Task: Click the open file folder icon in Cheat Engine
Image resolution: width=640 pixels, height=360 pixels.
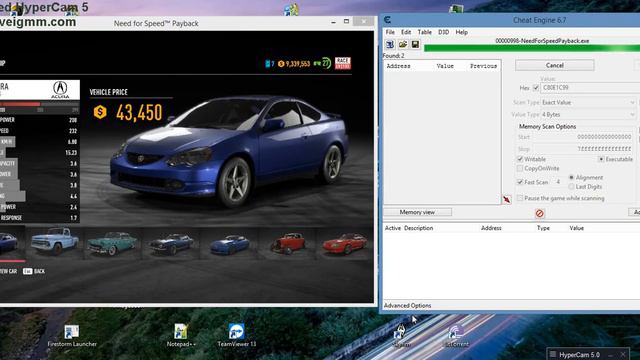Action: (x=403, y=44)
